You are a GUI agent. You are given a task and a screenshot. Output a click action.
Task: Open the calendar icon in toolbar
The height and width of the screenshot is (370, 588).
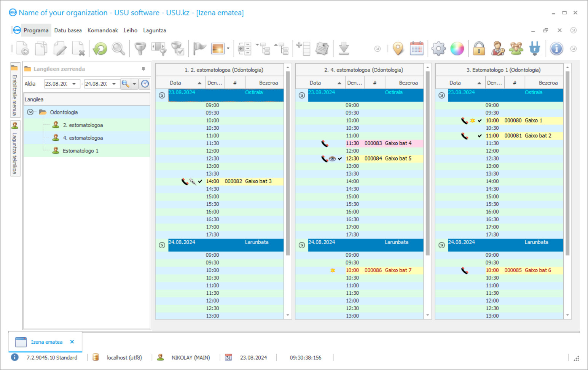(x=416, y=49)
